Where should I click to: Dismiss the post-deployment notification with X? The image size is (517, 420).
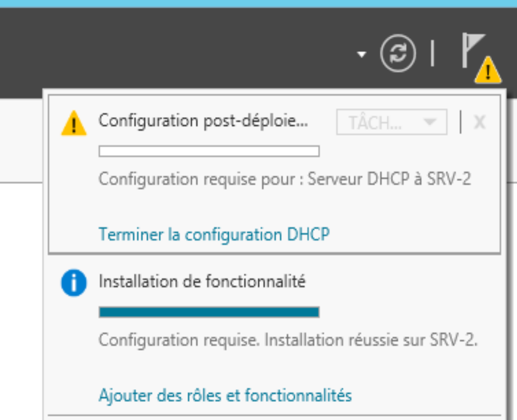[x=480, y=122]
